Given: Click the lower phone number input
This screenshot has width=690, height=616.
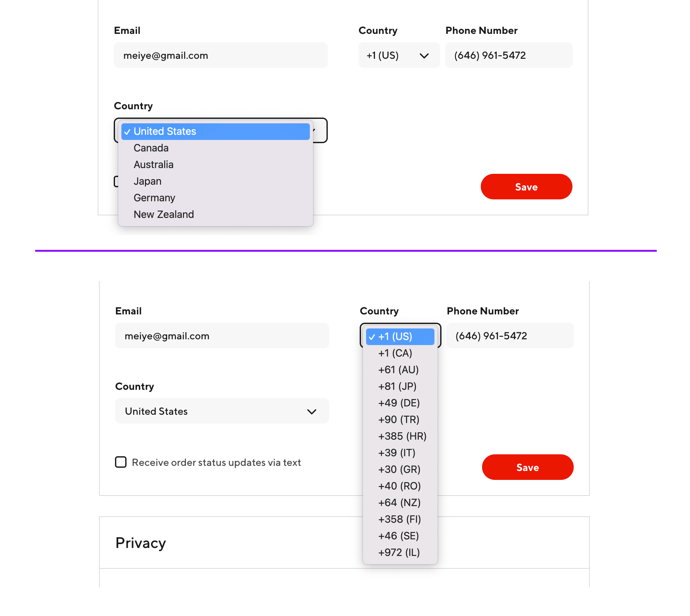Looking at the screenshot, I should pos(510,335).
